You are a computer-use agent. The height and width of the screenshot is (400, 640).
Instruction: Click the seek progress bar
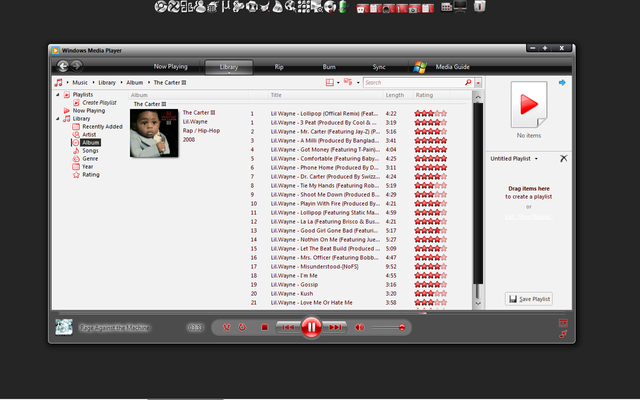click(310, 313)
